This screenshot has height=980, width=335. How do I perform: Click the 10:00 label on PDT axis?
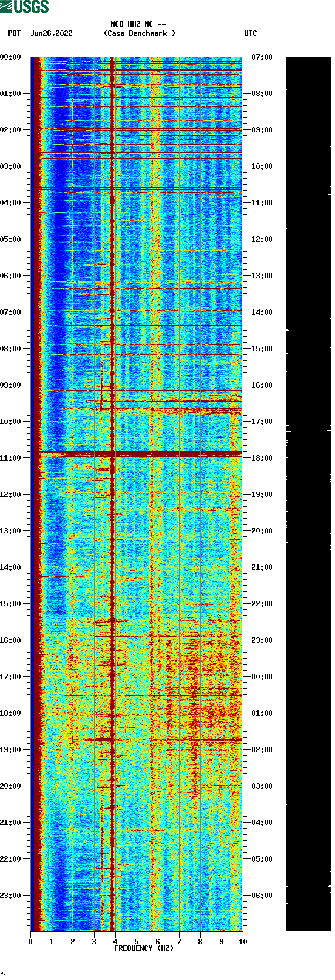point(11,422)
